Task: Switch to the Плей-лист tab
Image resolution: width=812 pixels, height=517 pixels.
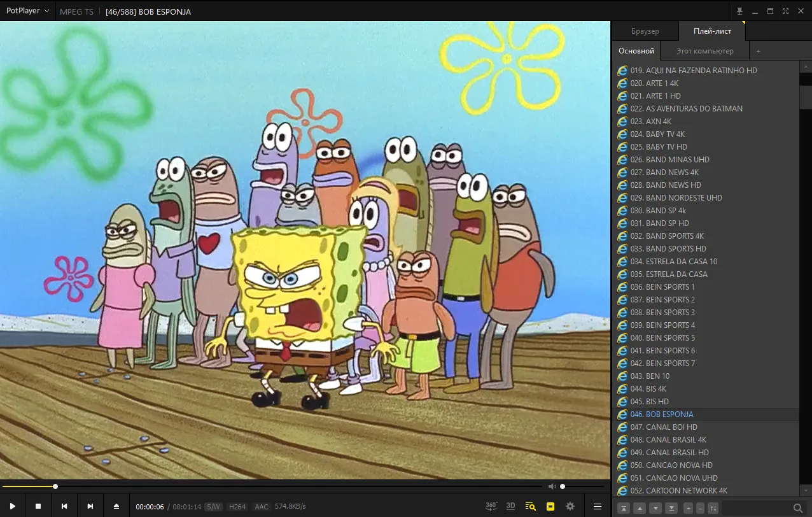Action: point(712,31)
